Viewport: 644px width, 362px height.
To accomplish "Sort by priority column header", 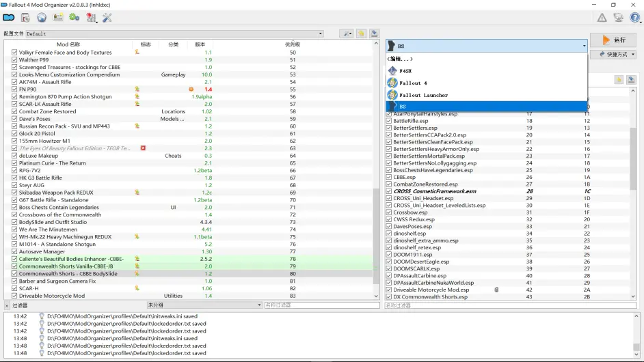I will [293, 44].
